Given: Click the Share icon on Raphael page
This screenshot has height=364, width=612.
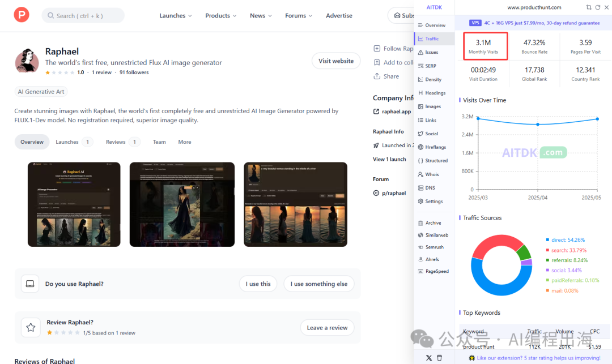Looking at the screenshot, I should (x=377, y=76).
